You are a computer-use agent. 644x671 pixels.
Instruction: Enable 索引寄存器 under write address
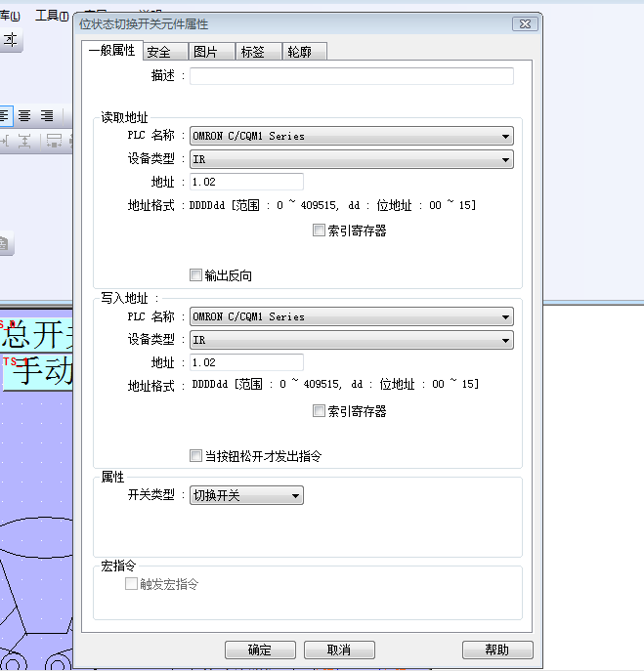[319, 411]
